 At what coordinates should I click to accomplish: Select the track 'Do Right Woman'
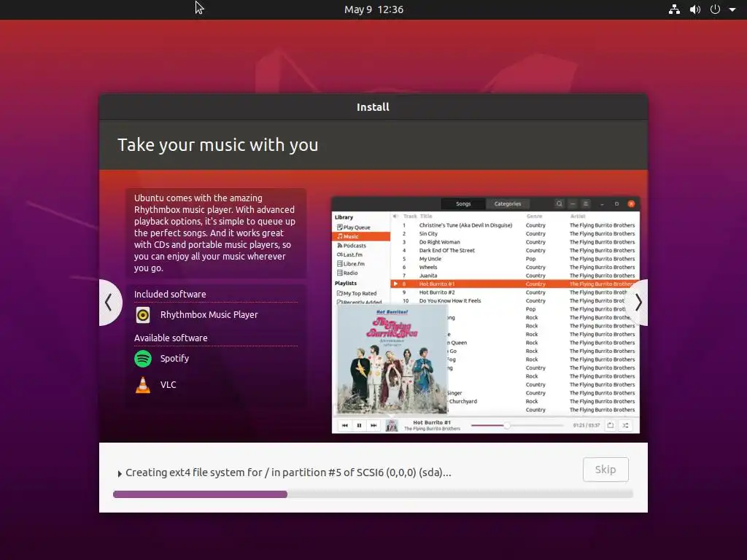(x=514, y=242)
